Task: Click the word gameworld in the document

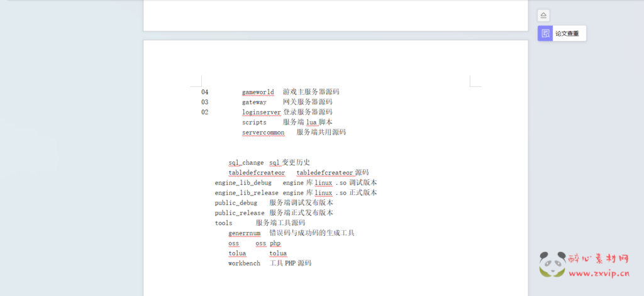Action: [x=258, y=92]
